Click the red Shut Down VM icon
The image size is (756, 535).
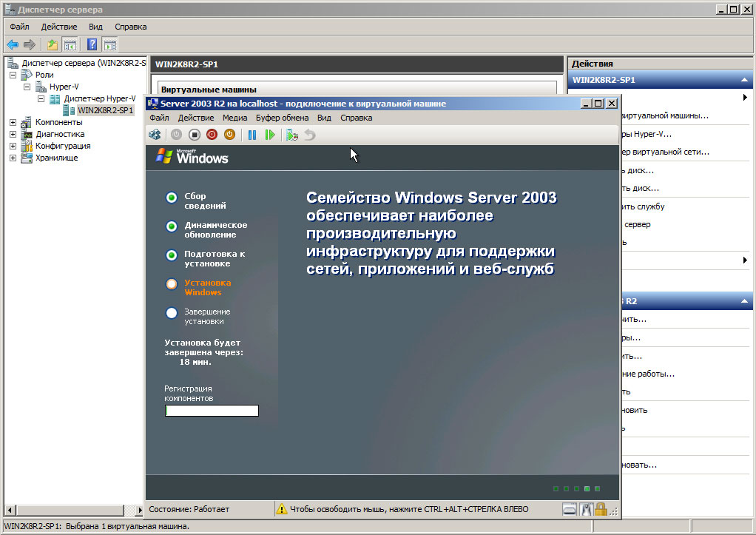(212, 135)
